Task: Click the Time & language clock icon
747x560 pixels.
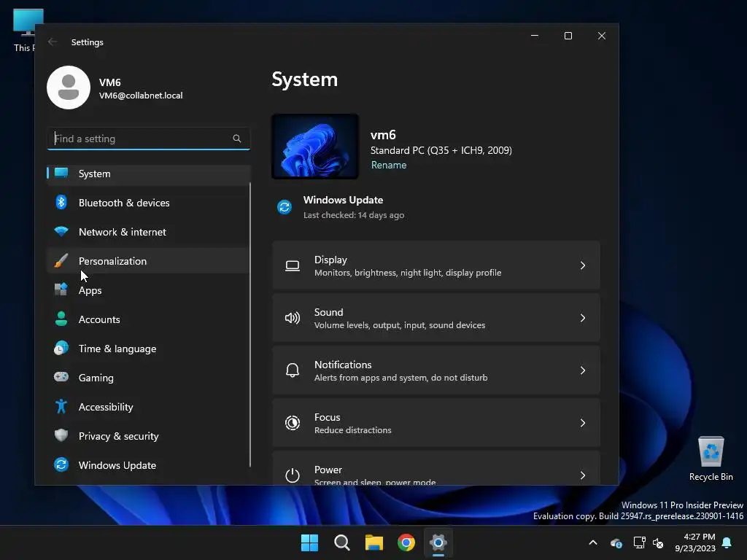Action: click(61, 348)
